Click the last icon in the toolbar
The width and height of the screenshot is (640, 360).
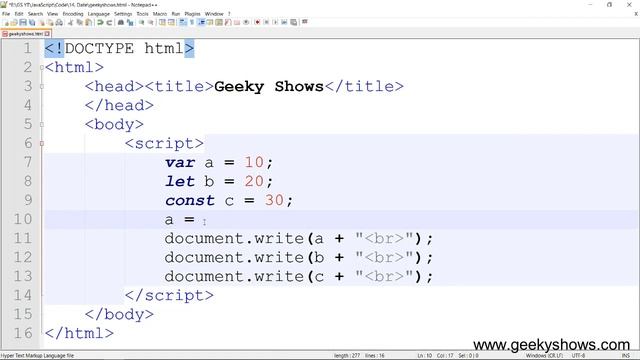304,22
